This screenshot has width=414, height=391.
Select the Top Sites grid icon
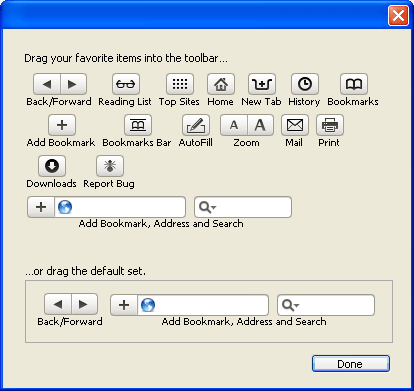pos(180,84)
